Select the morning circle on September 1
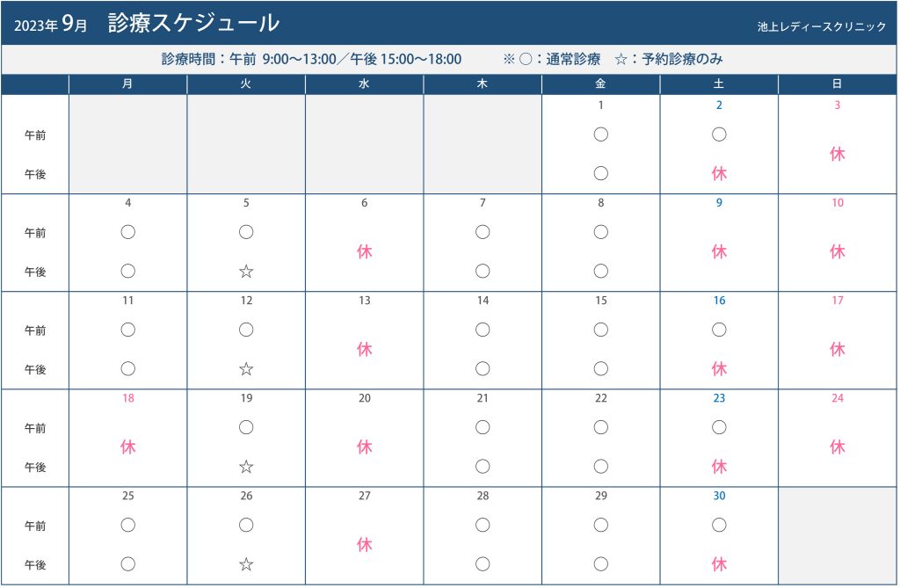The width and height of the screenshot is (900, 588). (601, 134)
